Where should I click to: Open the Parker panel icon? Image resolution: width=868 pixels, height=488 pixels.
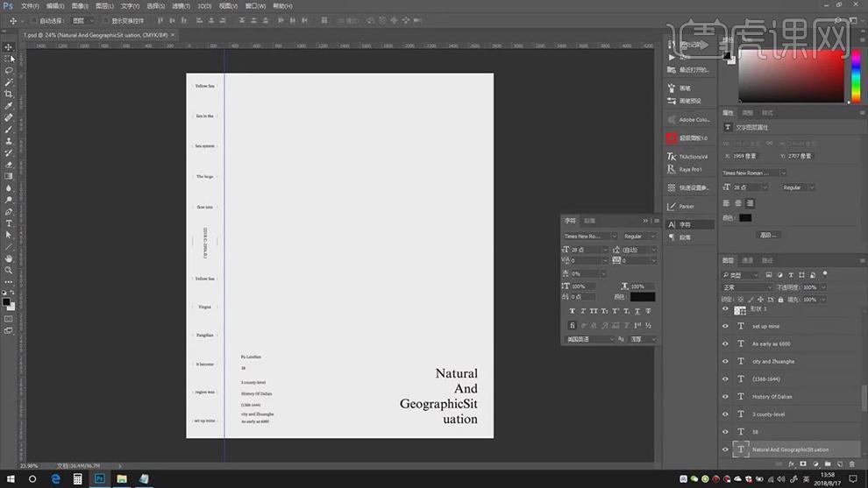[x=672, y=207]
